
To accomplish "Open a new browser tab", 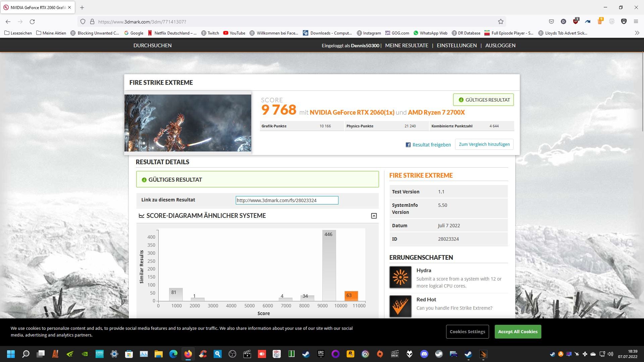I will 82,7.
